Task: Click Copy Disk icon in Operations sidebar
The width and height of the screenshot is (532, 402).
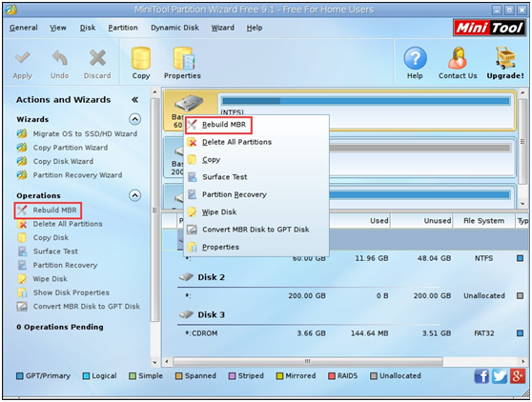Action: click(22, 237)
